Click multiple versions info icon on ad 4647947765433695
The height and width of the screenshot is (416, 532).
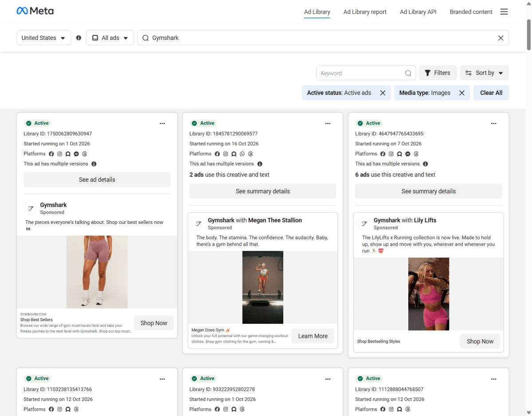(x=426, y=164)
